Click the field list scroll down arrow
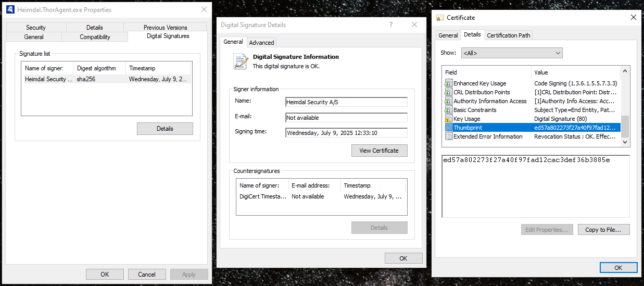The height and width of the screenshot is (286, 644). click(626, 141)
